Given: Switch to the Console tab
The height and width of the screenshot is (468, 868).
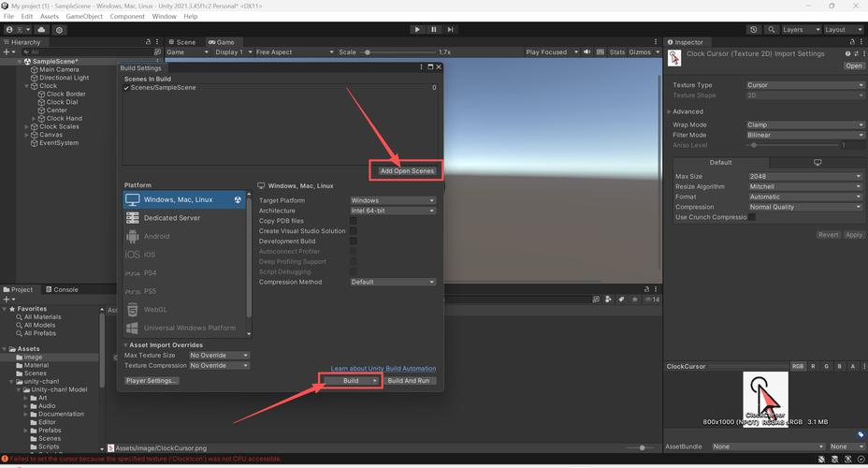Looking at the screenshot, I should click(x=62, y=289).
